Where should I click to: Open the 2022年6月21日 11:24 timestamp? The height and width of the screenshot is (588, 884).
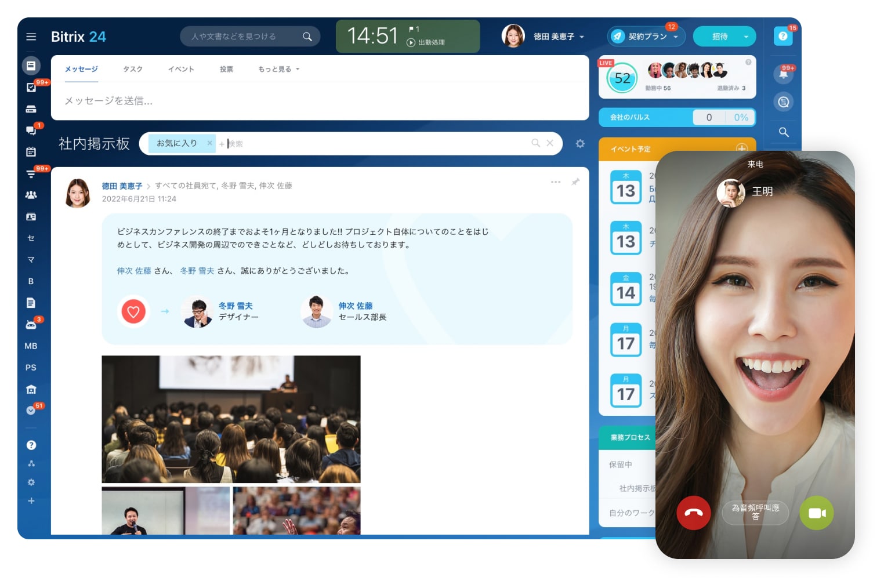[x=139, y=199]
